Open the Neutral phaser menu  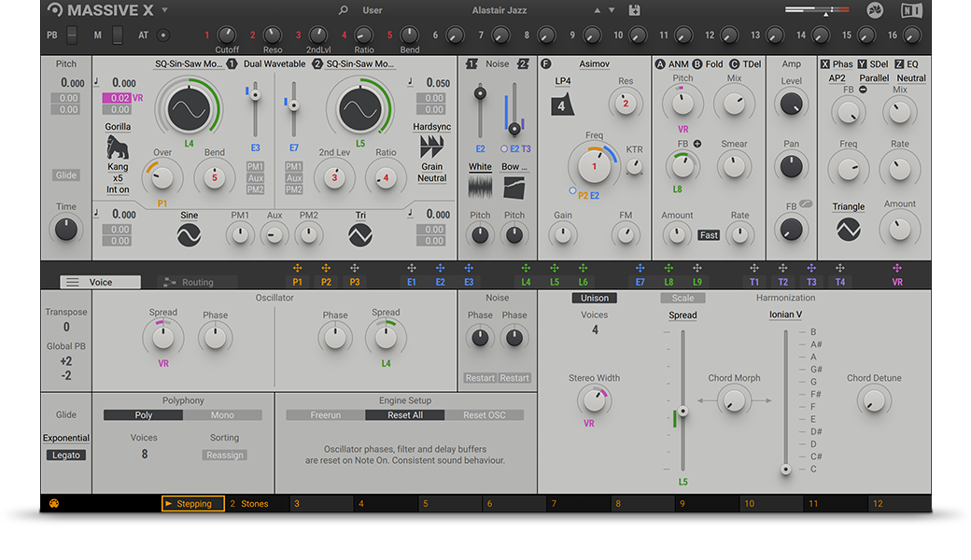(x=911, y=78)
